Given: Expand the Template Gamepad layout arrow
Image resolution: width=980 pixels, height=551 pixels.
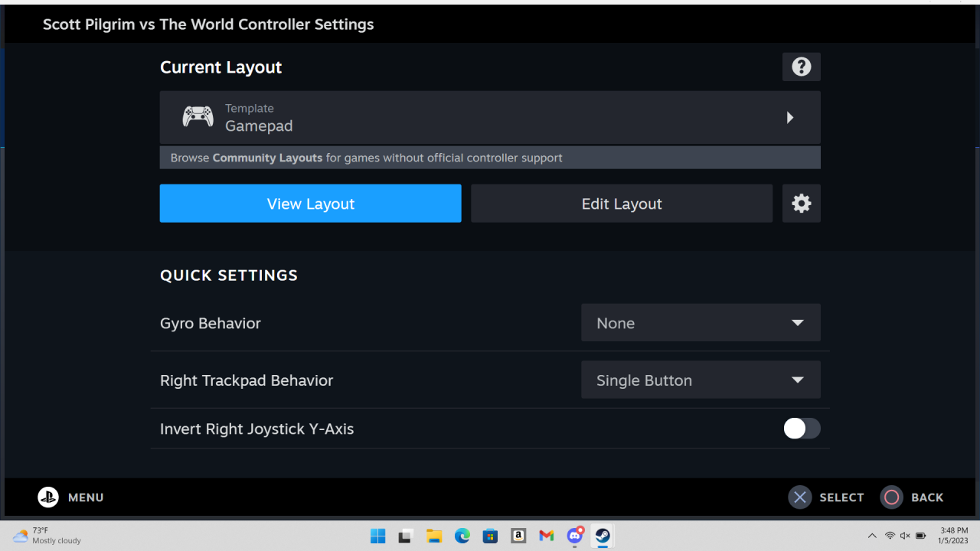Looking at the screenshot, I should tap(789, 118).
